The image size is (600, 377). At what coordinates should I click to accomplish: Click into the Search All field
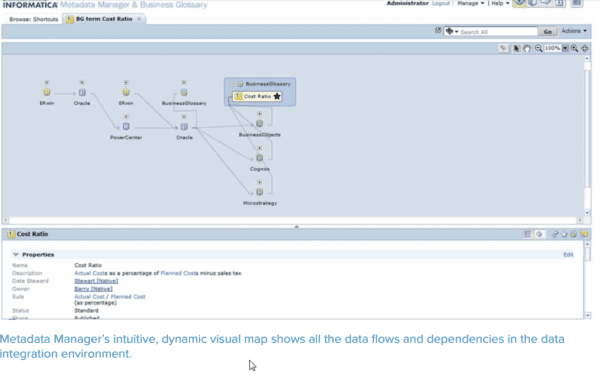498,32
